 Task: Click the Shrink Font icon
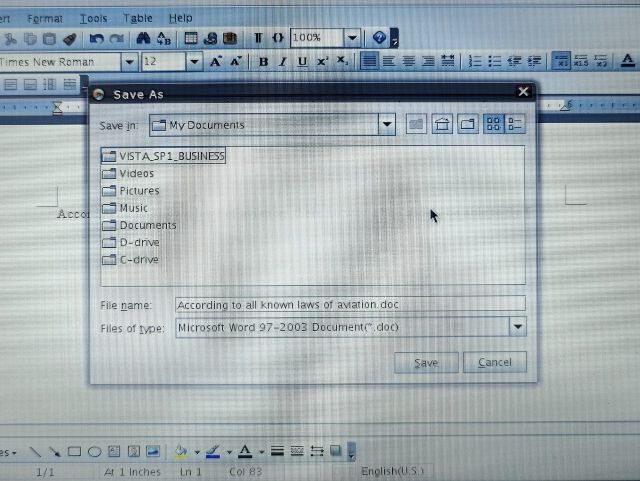pos(236,62)
